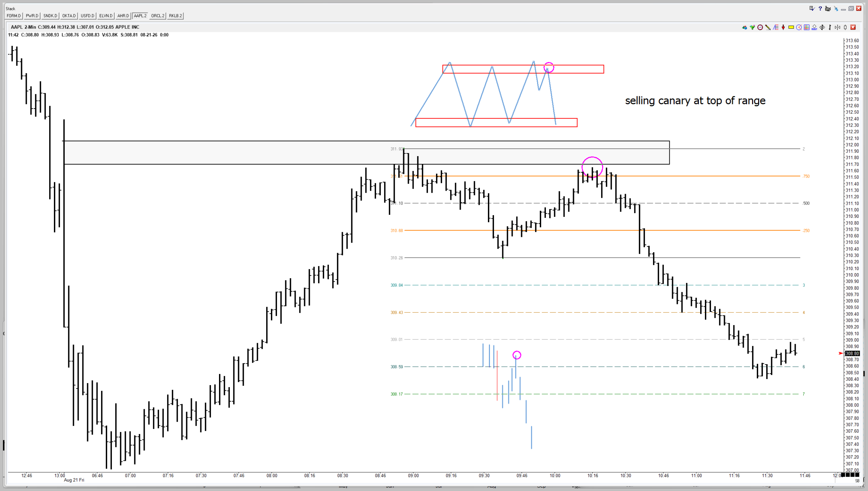Click the 309.43 orange level label
The image size is (868, 491).
tap(397, 313)
